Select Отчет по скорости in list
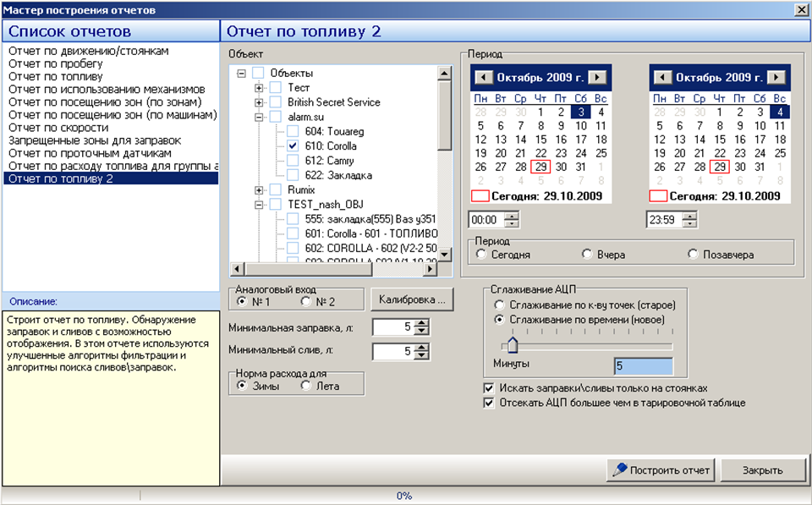 pos(58,128)
